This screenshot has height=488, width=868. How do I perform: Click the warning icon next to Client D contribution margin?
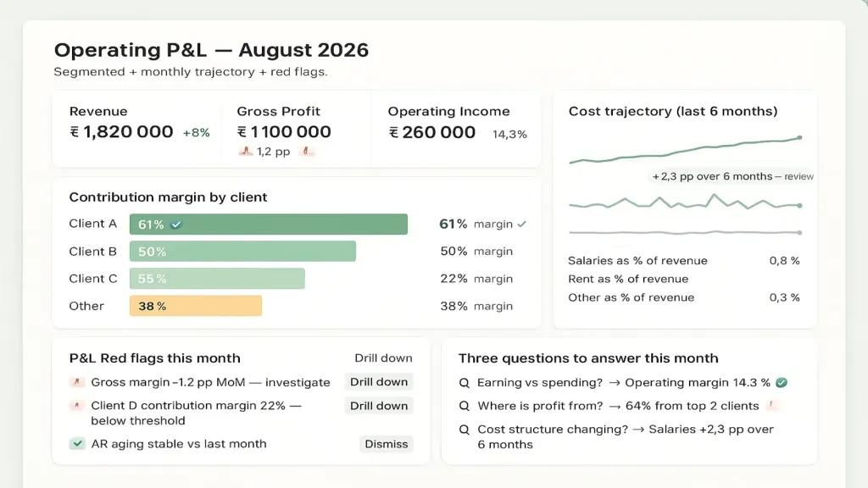[x=76, y=406]
